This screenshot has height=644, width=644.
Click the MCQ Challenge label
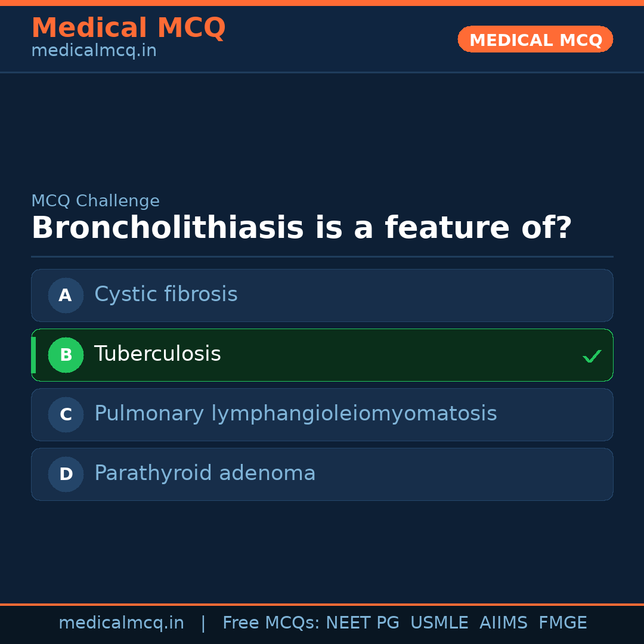(x=95, y=201)
